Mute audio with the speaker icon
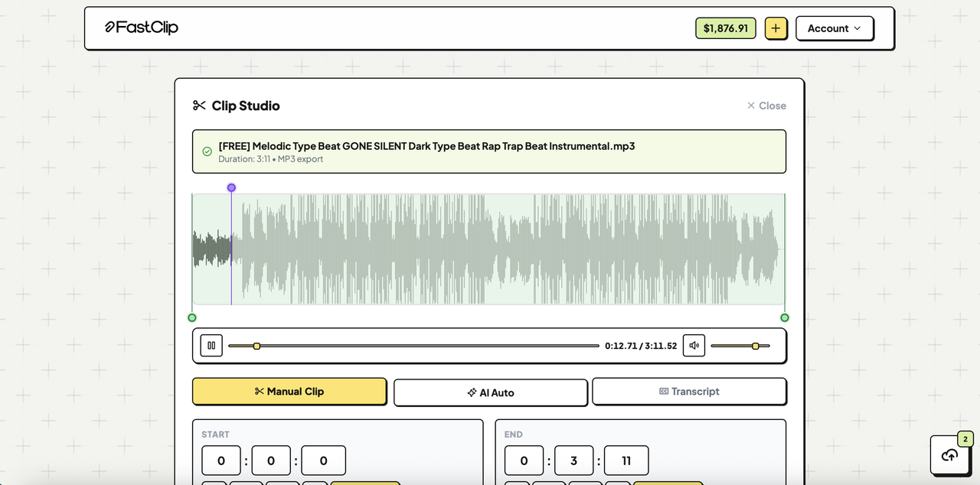This screenshot has height=485, width=980. tap(694, 346)
